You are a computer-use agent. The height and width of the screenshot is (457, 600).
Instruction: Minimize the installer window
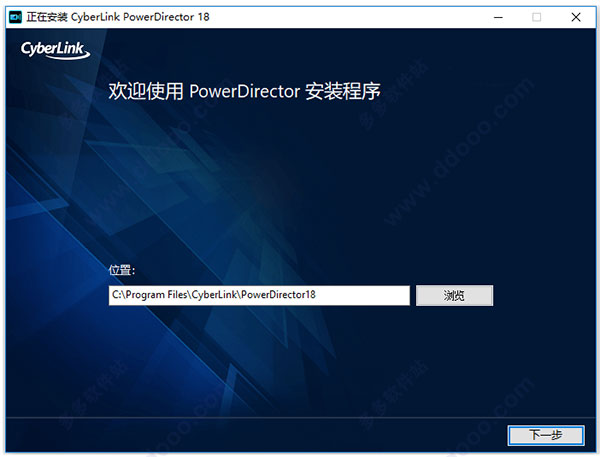pyautogui.click(x=498, y=17)
